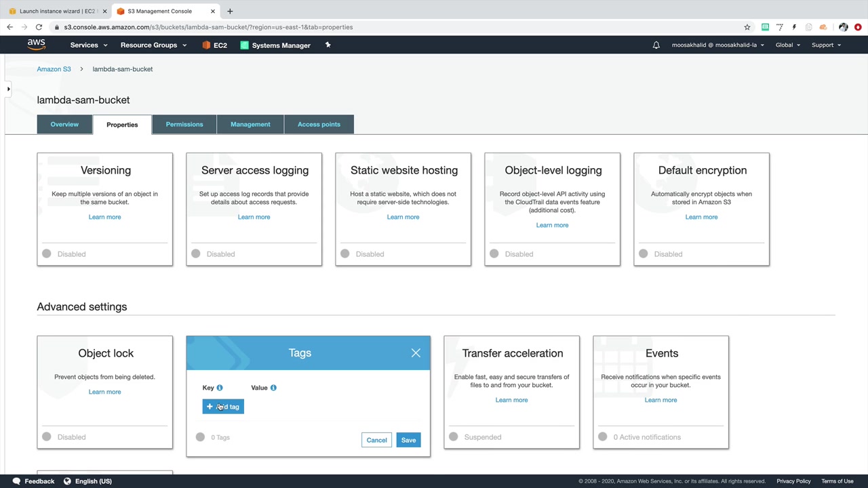Expand the left side panel arrow

[x=8, y=89]
